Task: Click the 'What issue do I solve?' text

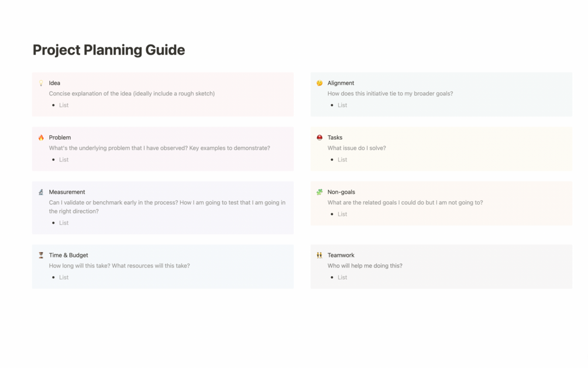Action: pyautogui.click(x=356, y=148)
